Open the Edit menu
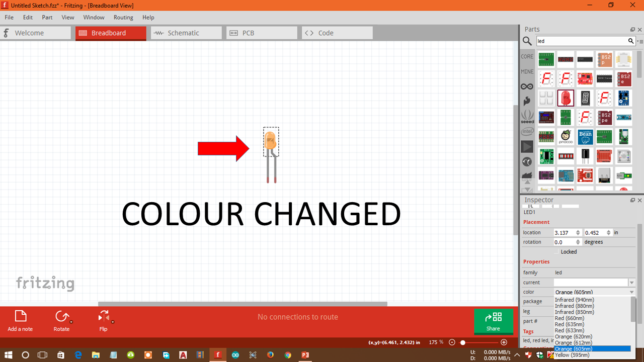Screen dimensions: 644x362 [x=28, y=17]
